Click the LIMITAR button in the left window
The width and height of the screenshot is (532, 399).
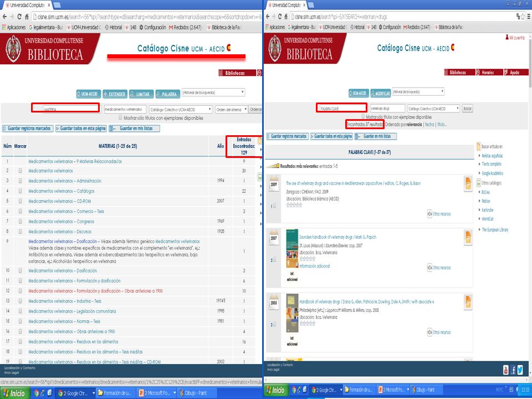click(x=141, y=94)
